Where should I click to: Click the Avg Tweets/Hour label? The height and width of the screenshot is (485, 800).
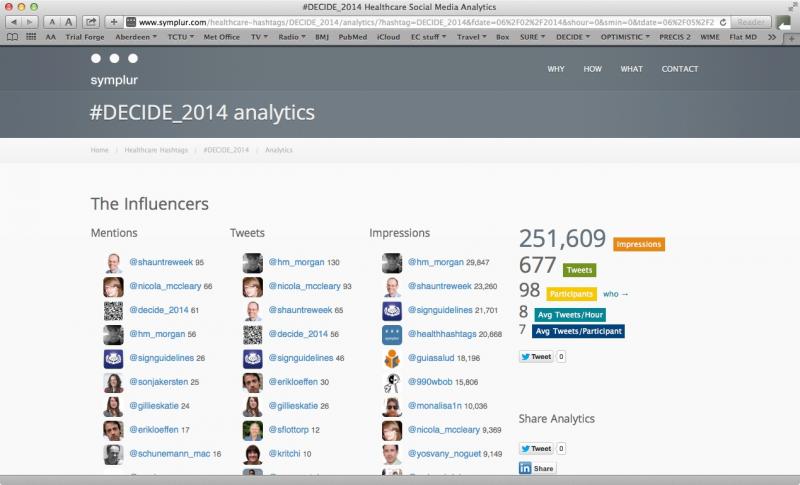[570, 315]
